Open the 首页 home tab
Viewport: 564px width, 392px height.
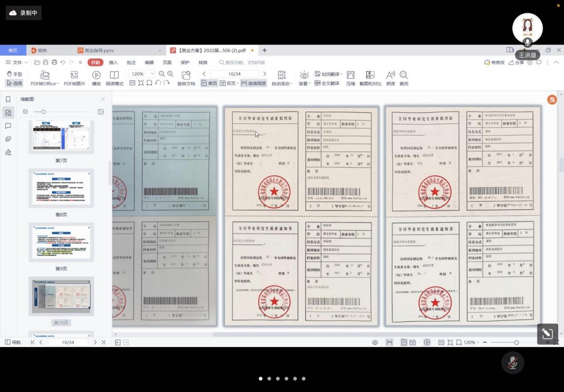point(13,50)
